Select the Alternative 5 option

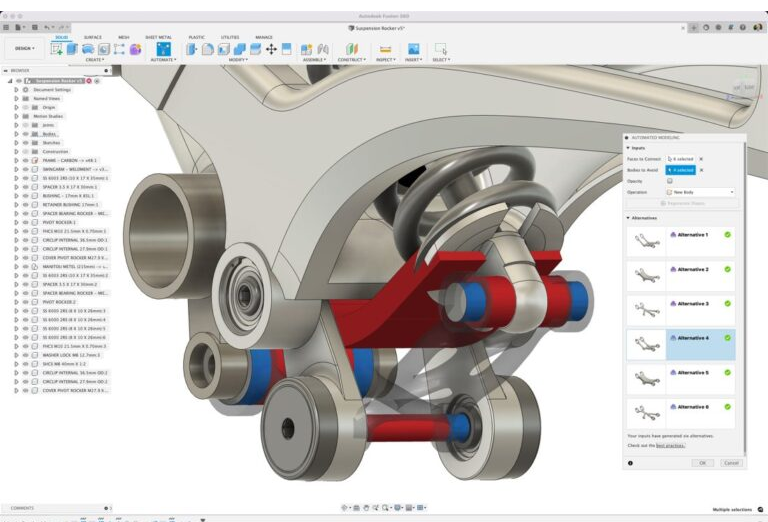pos(681,379)
